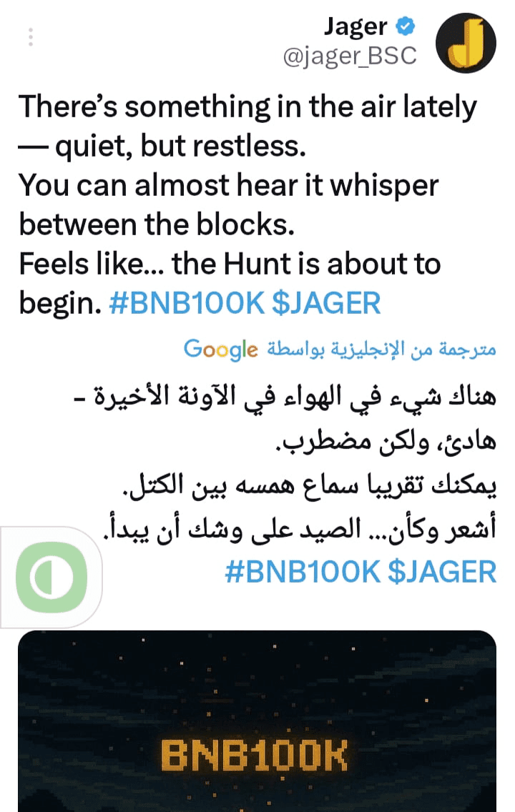Open $JAGER cashtag under the Arabic translation
515x812 pixels.
pos(442,572)
